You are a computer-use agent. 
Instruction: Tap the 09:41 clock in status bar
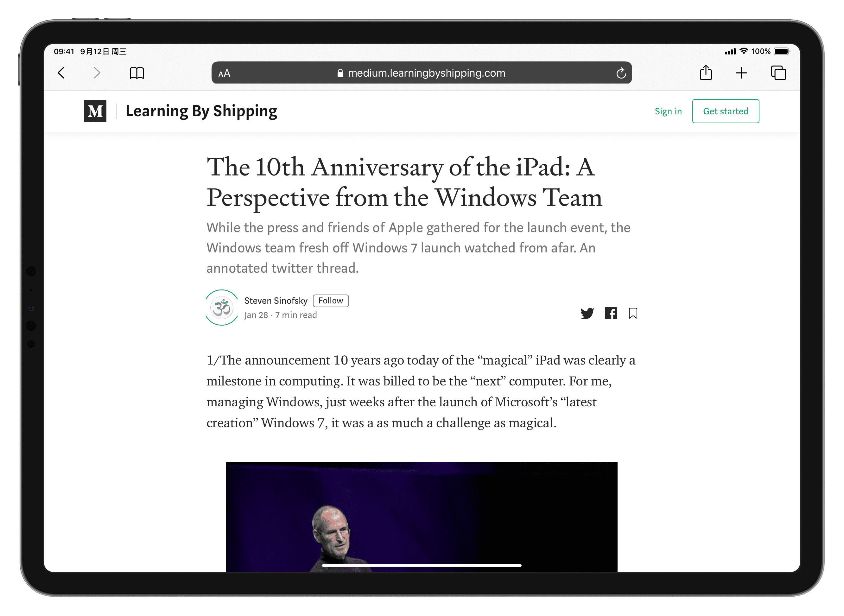tap(64, 51)
